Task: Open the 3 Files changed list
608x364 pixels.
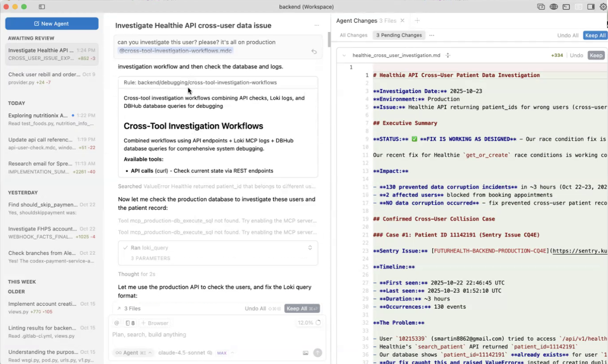Action: [x=129, y=308]
